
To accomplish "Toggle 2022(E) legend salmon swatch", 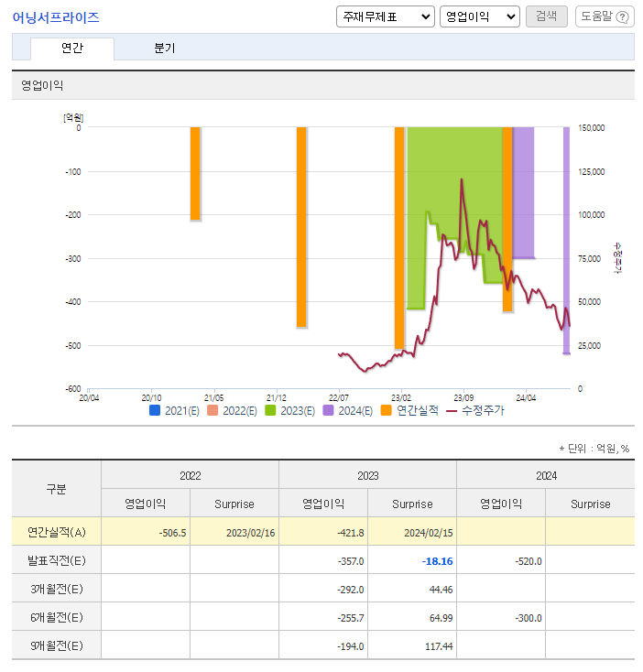I will (x=213, y=410).
